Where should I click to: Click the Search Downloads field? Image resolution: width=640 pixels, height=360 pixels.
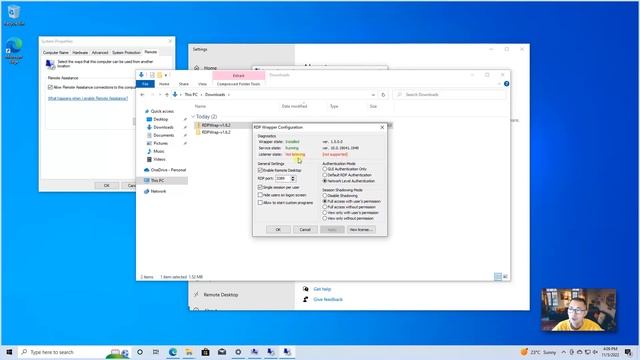449,95
